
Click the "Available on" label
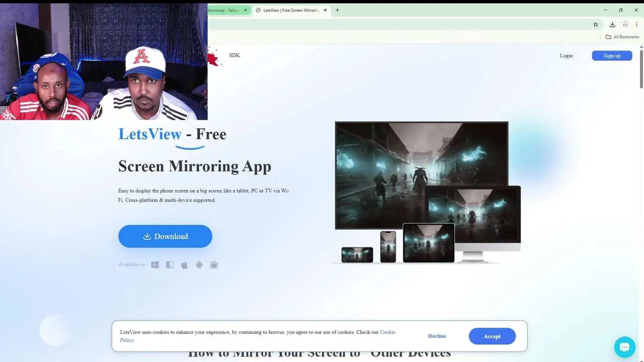132,264
